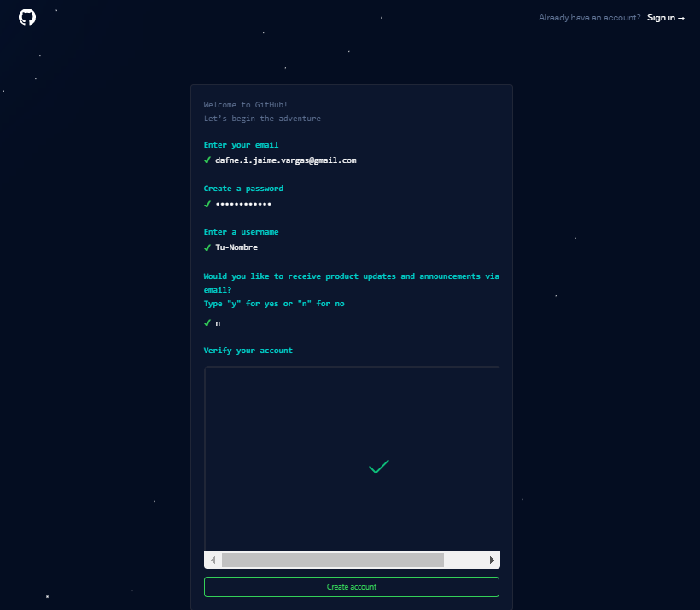Click the "Already have an account?" text
This screenshot has height=610, width=700.
point(589,17)
